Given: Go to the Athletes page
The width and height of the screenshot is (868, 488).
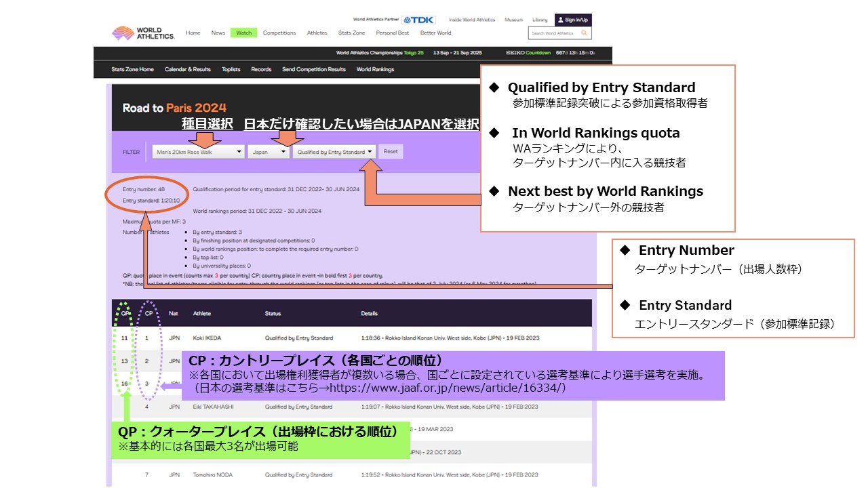Looking at the screenshot, I should tap(317, 33).
